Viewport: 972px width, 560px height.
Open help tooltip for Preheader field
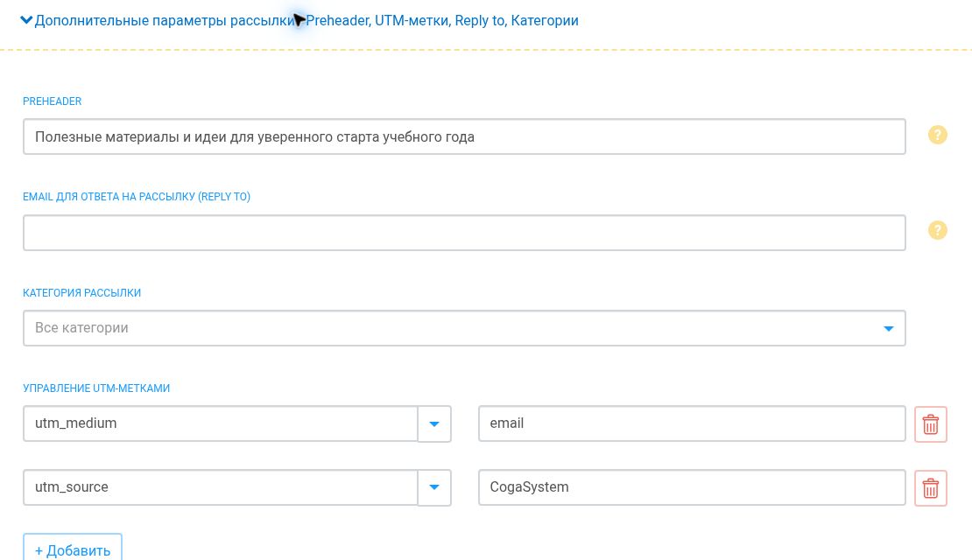coord(937,135)
